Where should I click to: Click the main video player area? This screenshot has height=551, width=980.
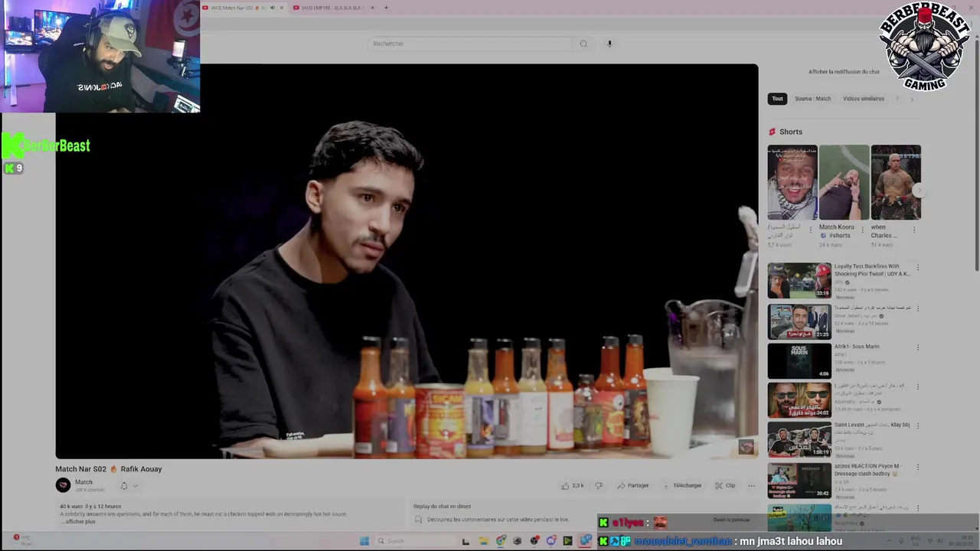click(x=407, y=261)
